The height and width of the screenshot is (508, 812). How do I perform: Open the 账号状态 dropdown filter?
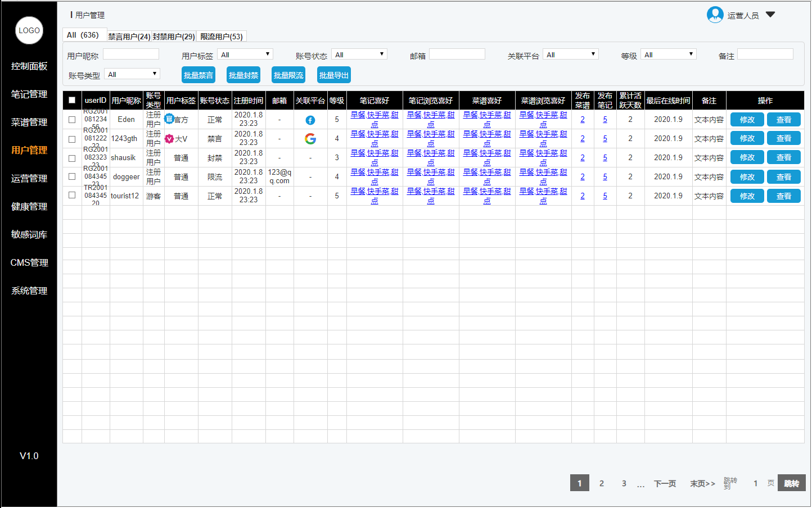tap(359, 55)
